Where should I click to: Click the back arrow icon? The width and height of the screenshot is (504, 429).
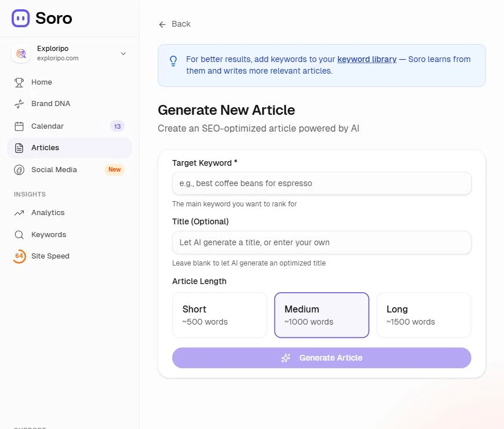click(x=162, y=24)
